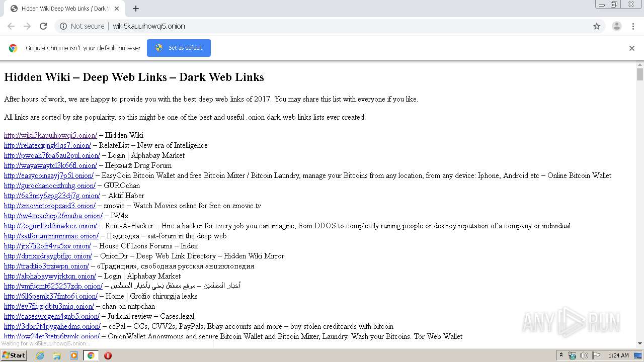Viewport: 644px width, 362px height.
Task: Open the jrx7li2ofr4vu5xv.onion link
Action: [47, 246]
